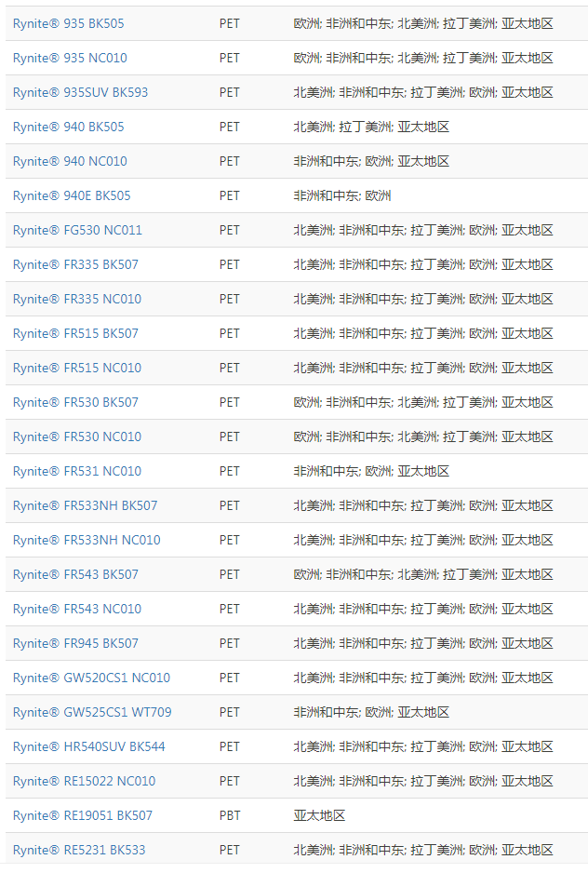This screenshot has width=588, height=873.
Task: Click the Rynite® FG530 NC011 link
Action: click(x=77, y=230)
